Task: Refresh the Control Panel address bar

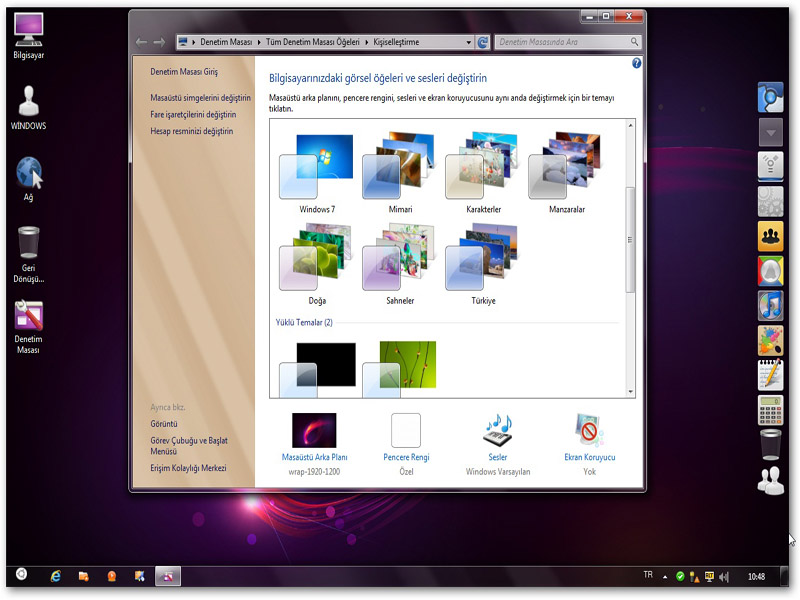Action: pos(483,42)
